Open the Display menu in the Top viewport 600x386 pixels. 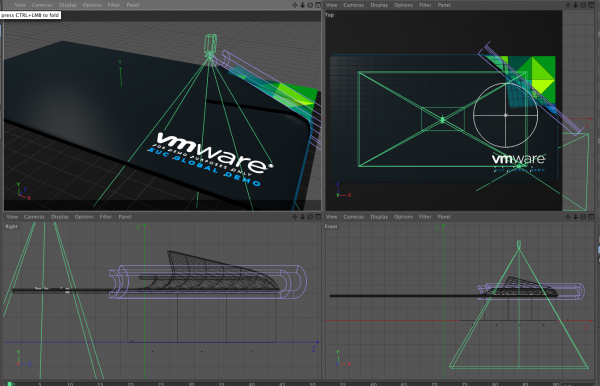coord(379,5)
